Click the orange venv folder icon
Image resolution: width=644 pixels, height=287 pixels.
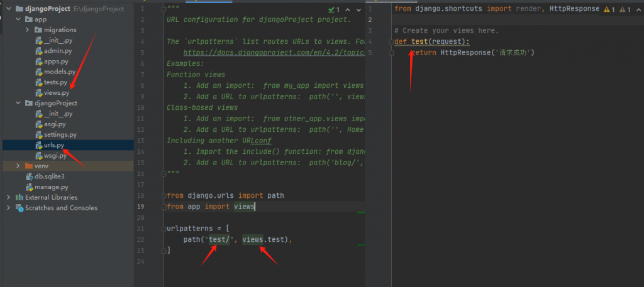pos(28,166)
